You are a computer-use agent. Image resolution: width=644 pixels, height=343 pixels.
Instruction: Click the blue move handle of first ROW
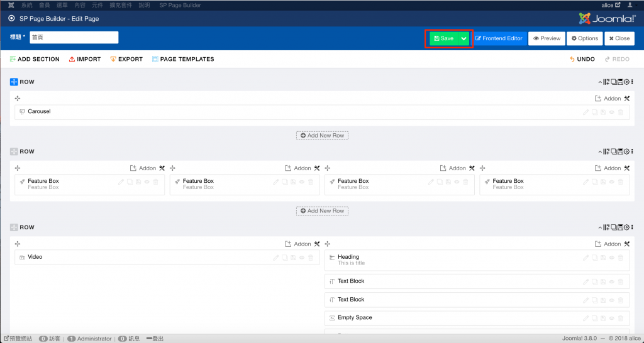tap(14, 82)
